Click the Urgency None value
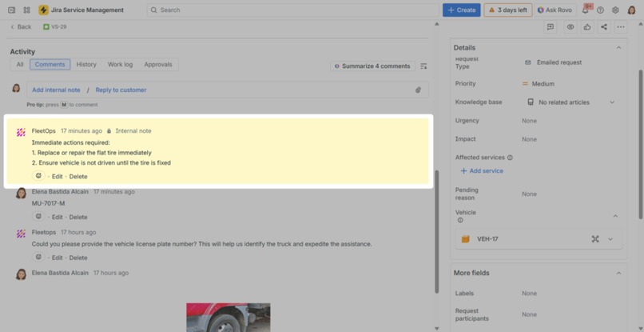 tap(530, 121)
